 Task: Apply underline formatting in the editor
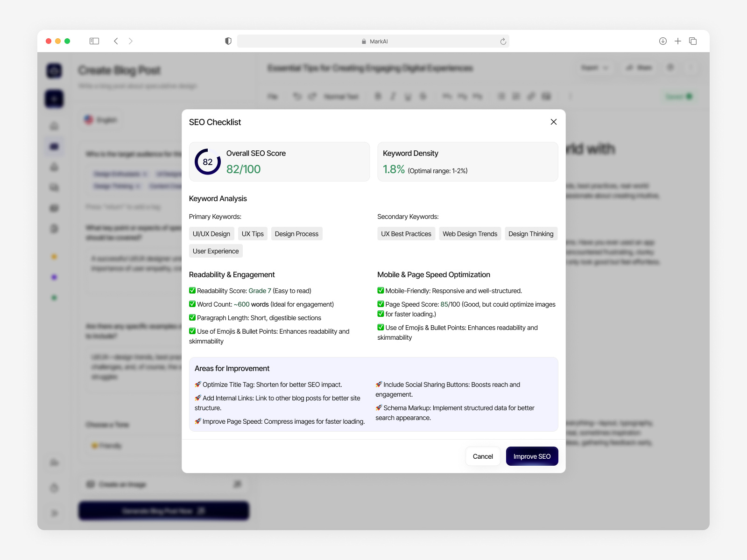tap(408, 96)
